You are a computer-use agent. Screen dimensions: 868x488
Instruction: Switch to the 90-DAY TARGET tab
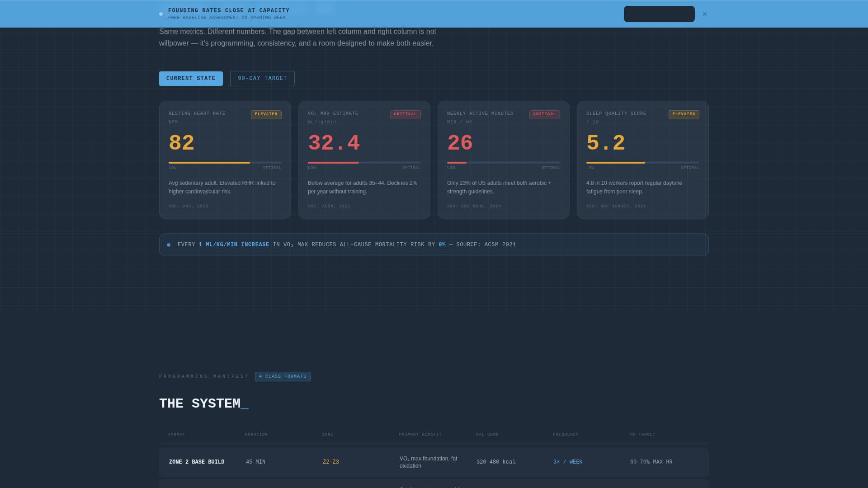point(262,79)
